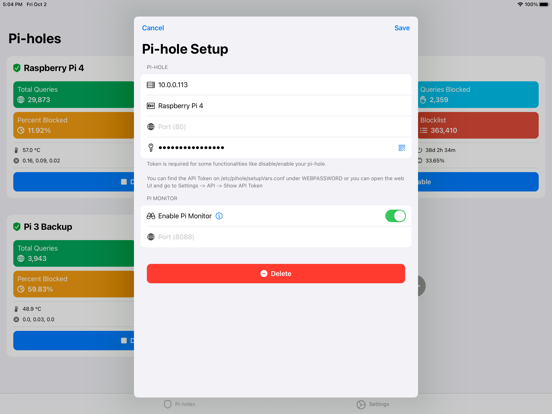Open Pi 3 Backup Percent Blocked card
Screen dimensions: 552x414
74,284
